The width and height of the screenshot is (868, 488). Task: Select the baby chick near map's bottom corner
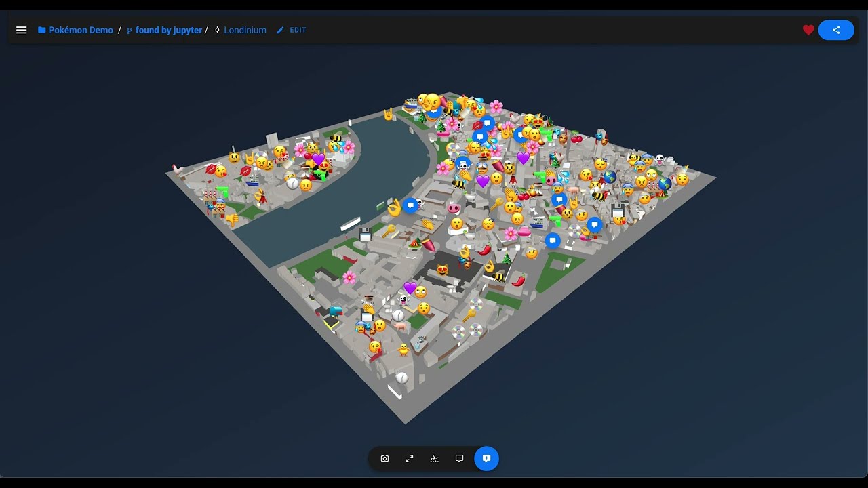(403, 350)
